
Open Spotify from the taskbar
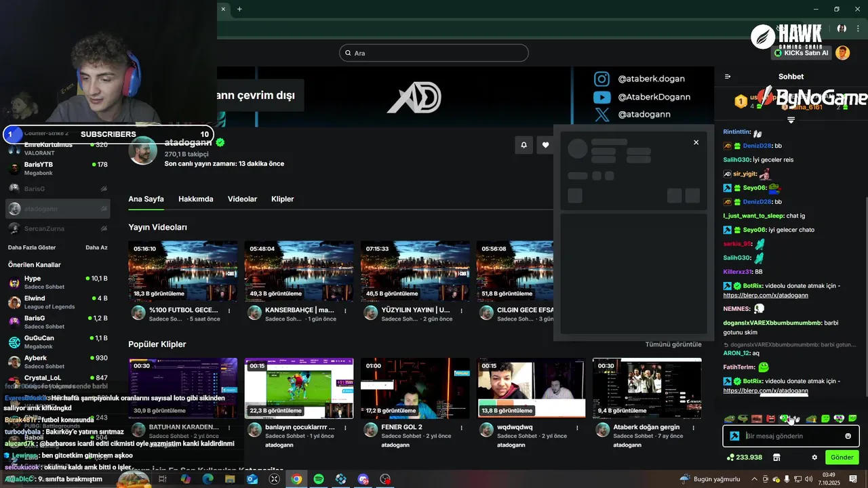tap(319, 479)
